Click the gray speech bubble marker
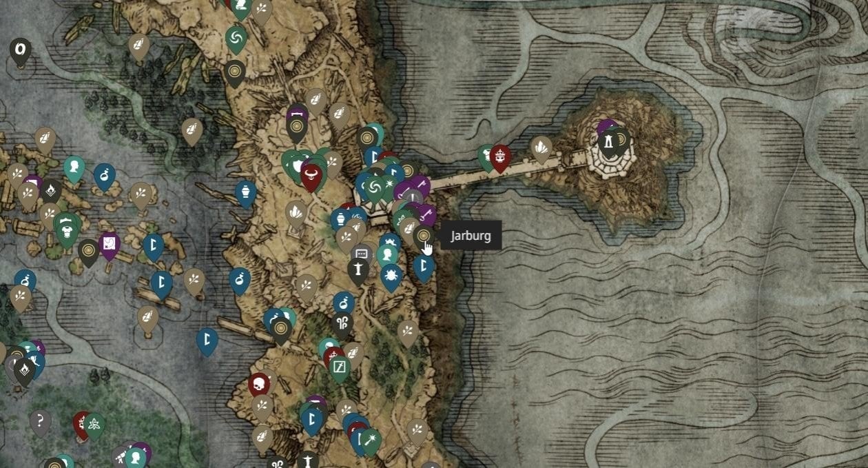The height and width of the screenshot is (468, 868). click(362, 255)
